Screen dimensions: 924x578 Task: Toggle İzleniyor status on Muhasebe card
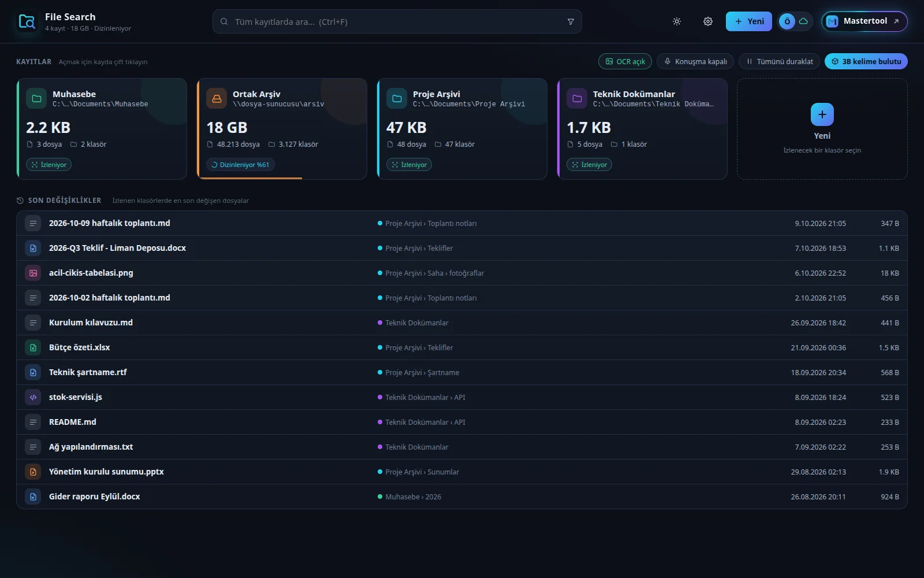49,165
